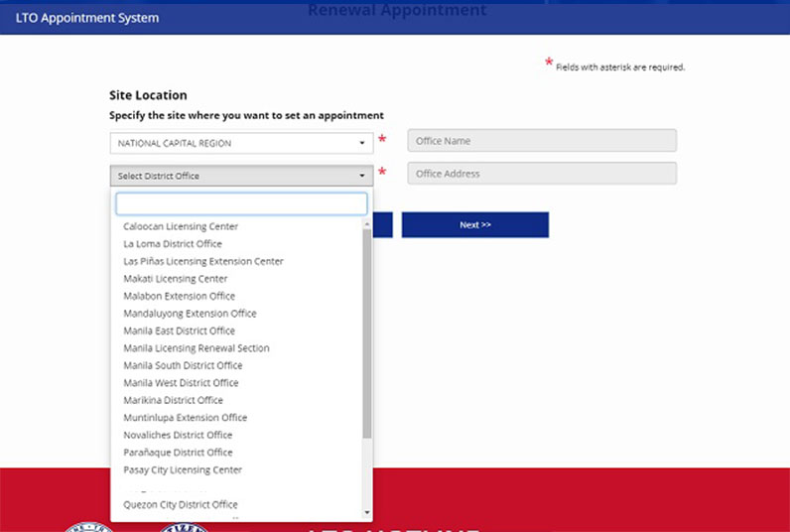790x532 pixels.
Task: Open the NATIONAL CAPITAL REGION region dropdown
Action: (241, 143)
